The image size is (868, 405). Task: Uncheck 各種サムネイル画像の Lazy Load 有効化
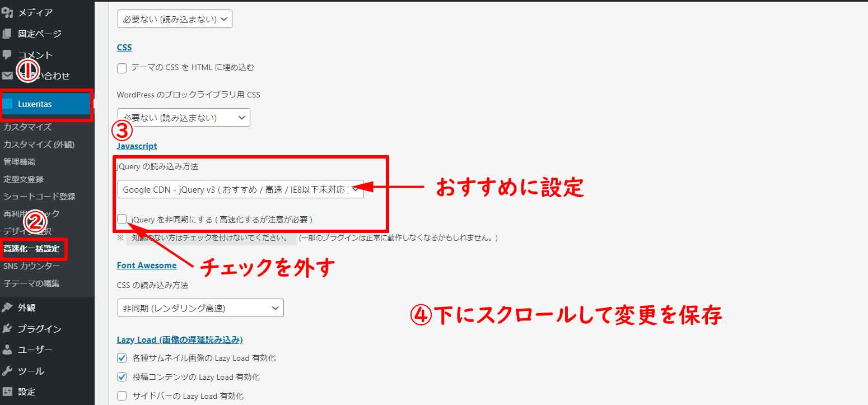pyautogui.click(x=122, y=358)
